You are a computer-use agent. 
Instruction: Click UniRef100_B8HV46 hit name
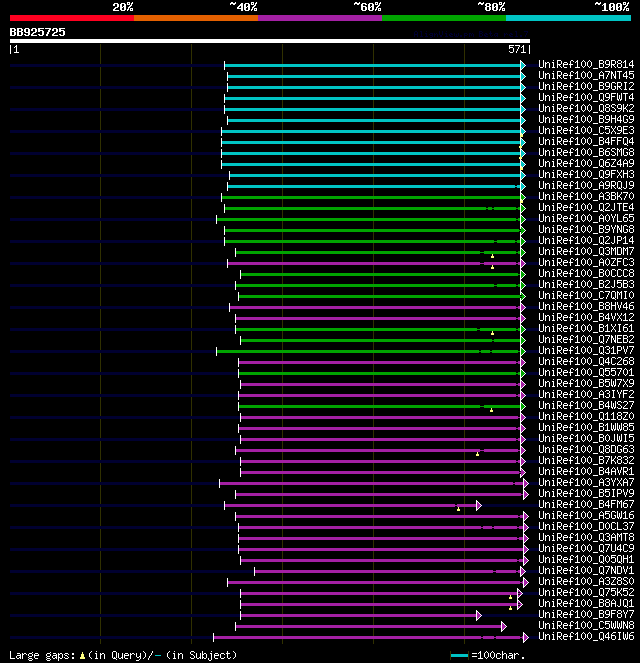pyautogui.click(x=586, y=307)
